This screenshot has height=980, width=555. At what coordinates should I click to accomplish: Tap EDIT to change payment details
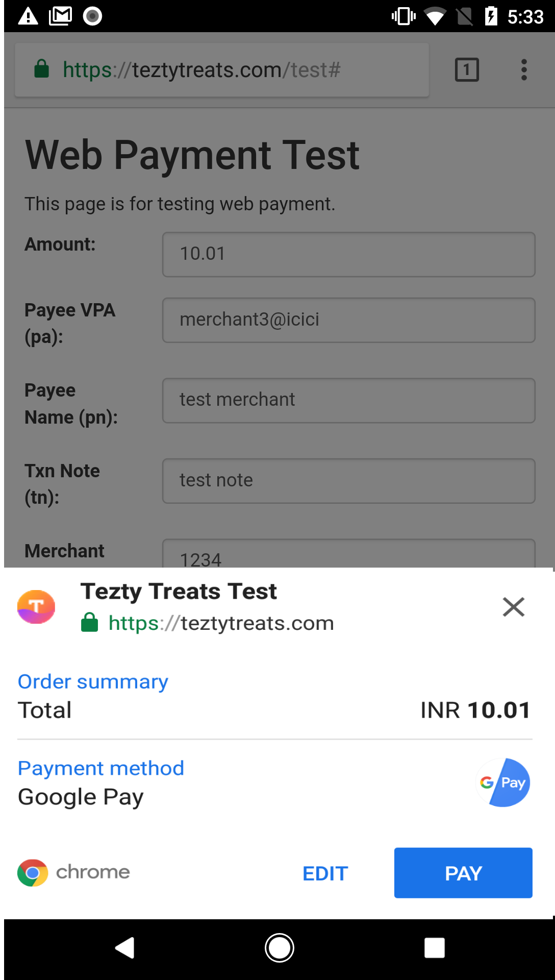coord(325,873)
